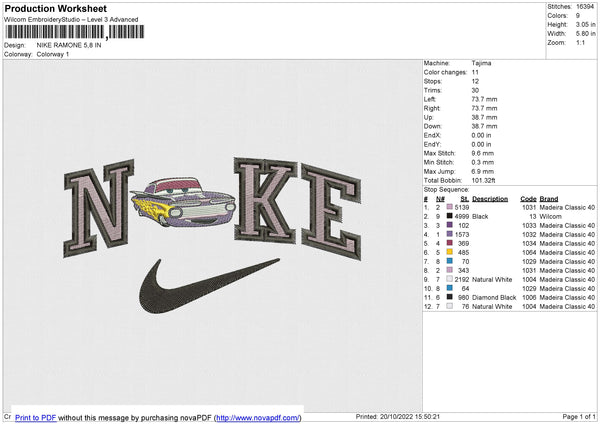This screenshot has width=600, height=424.
Task: Pick the purple swatch with 1573 stitches
Action: point(450,234)
